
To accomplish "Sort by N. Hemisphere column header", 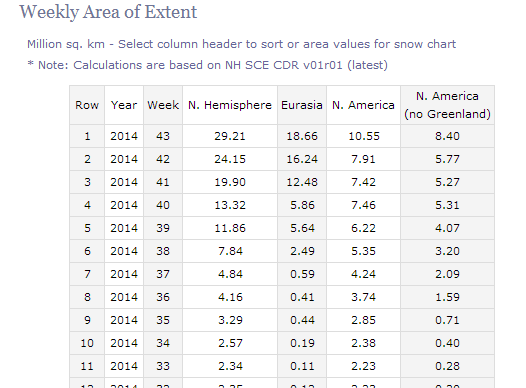I will pyautogui.click(x=230, y=105).
